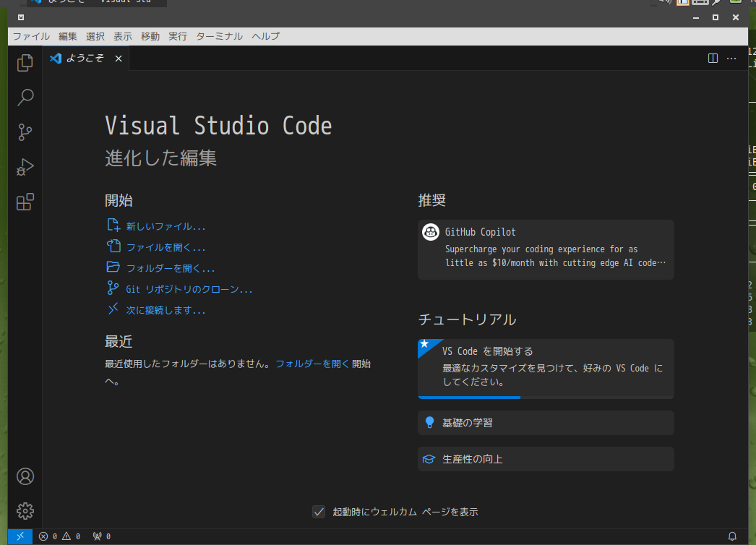The width and height of the screenshot is (756, 545).
Task: Click the チュートリアル section heading
Action: pos(467,319)
